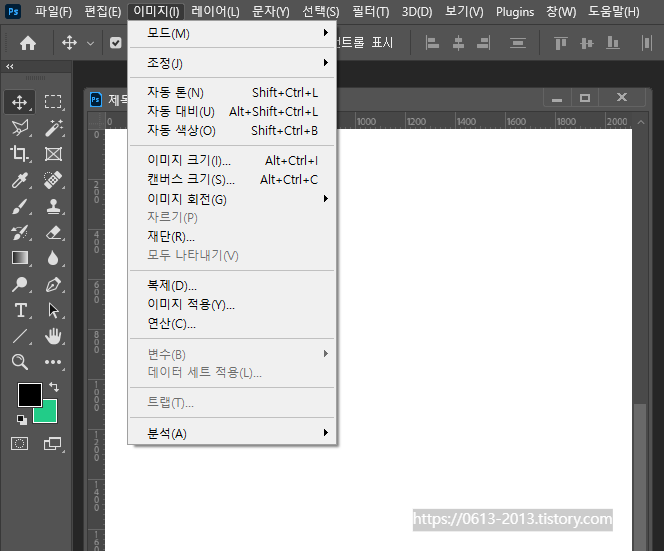
Task: Select the Dodge tool
Action: (19, 284)
